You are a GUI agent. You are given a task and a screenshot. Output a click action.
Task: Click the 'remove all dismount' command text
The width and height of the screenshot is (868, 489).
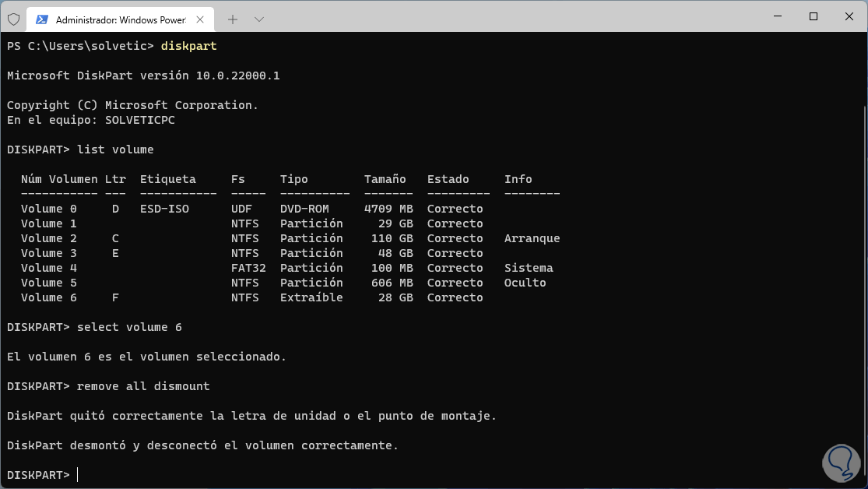[x=143, y=386]
